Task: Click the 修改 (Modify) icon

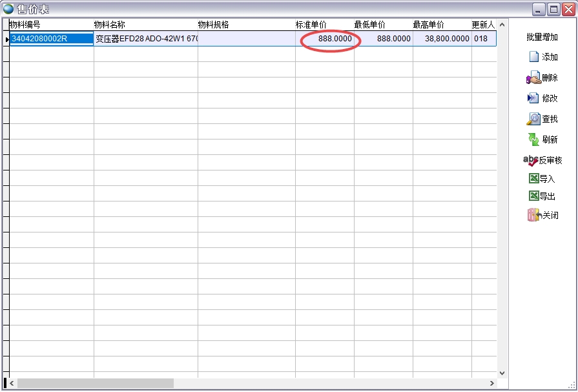Action: 533,98
